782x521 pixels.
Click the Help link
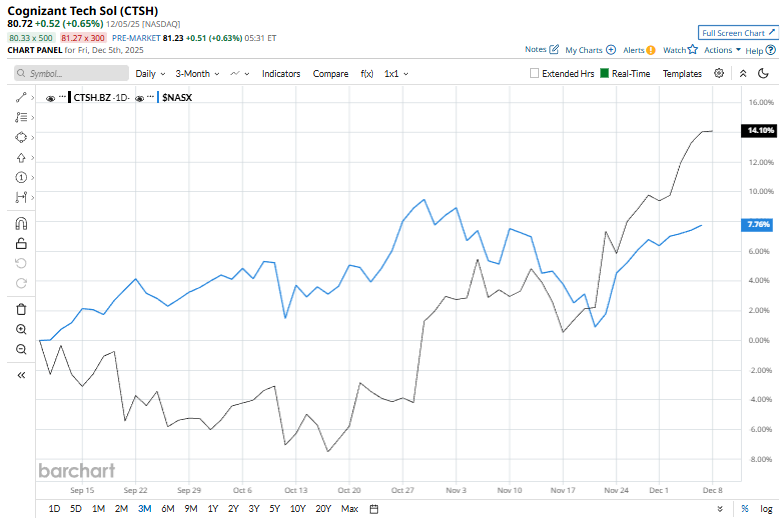(754, 50)
